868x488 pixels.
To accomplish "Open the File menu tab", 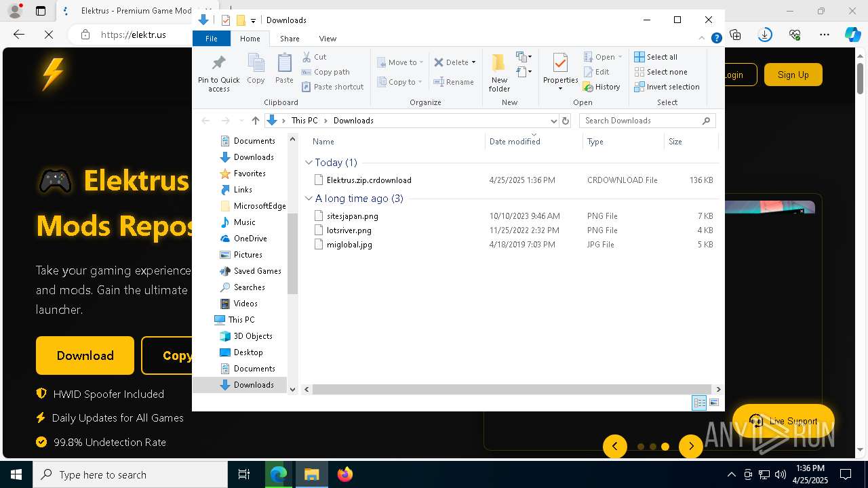I will pos(212,39).
